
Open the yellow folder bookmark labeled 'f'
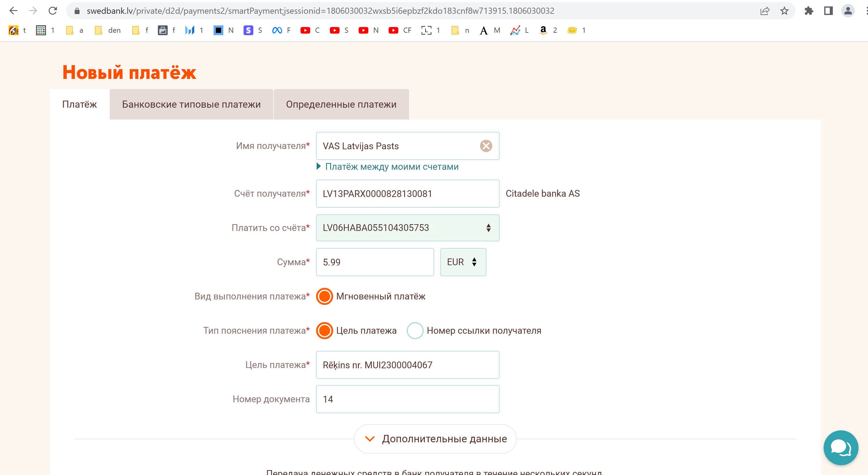coord(140,30)
